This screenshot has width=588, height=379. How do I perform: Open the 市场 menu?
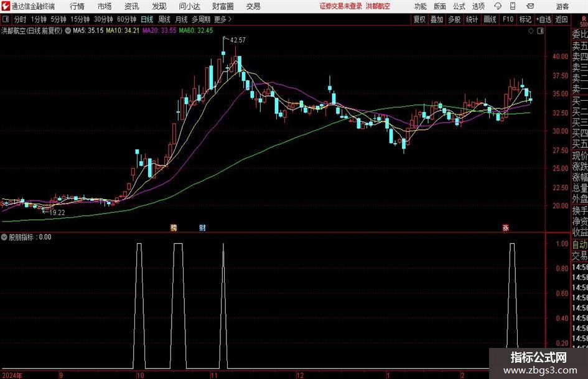click(105, 6)
